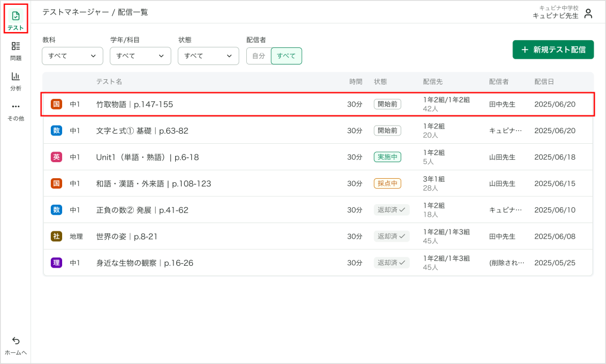Click date 2025/06/18 on Unit1 row
Image resolution: width=606 pixels, height=364 pixels.
pos(555,157)
